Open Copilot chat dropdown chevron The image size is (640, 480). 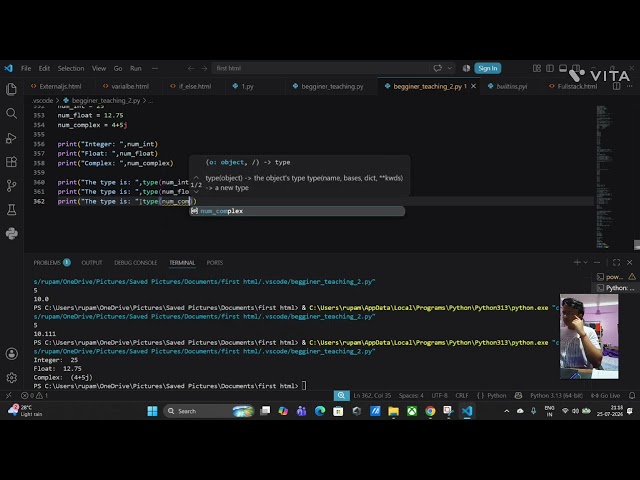click(449, 68)
